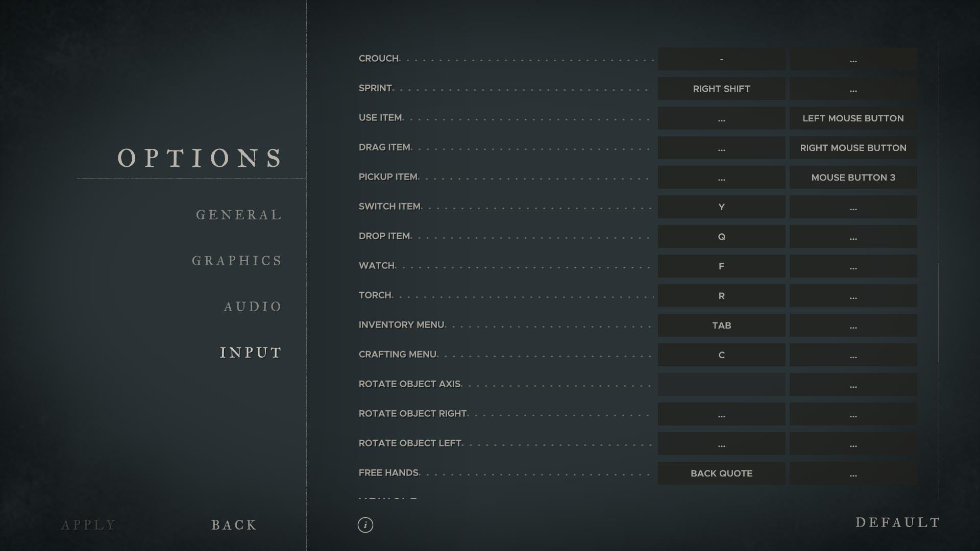Screen dimensions: 980x551
Task: Rebind Sprint primary key Right Shift
Action: tap(721, 89)
